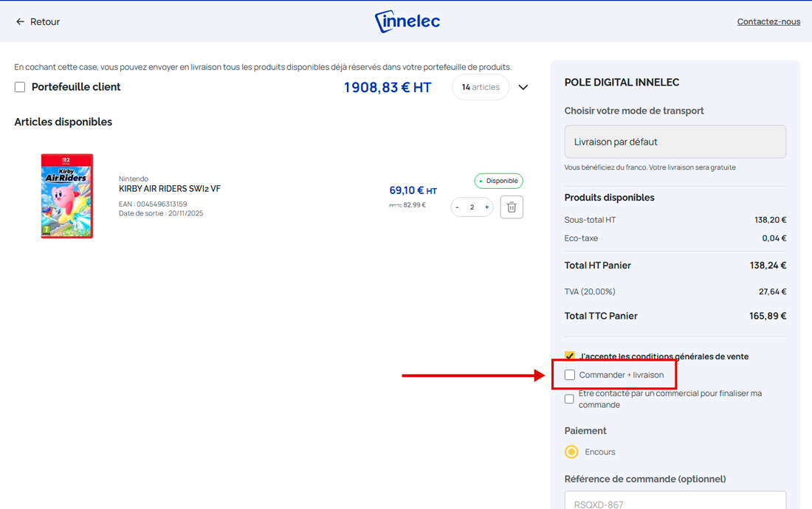
Task: Focus the Référence de commande input field
Action: tap(675, 502)
